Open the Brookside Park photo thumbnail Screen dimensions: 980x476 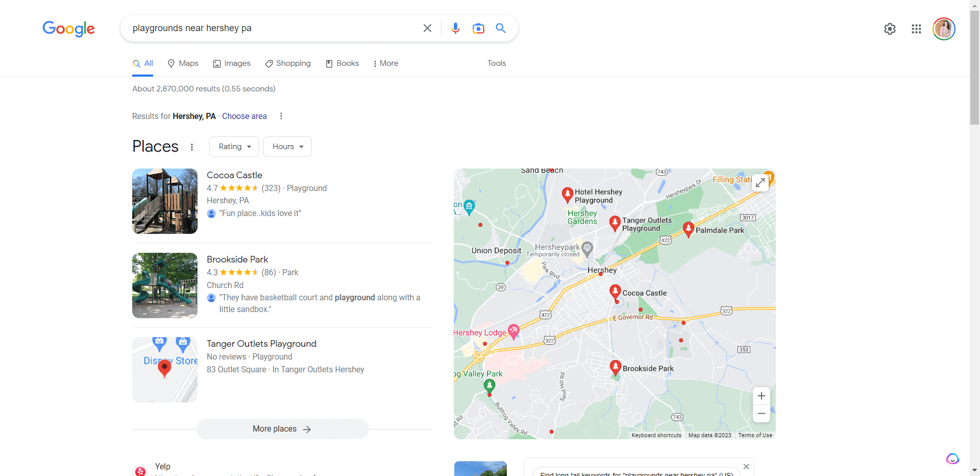[165, 285]
